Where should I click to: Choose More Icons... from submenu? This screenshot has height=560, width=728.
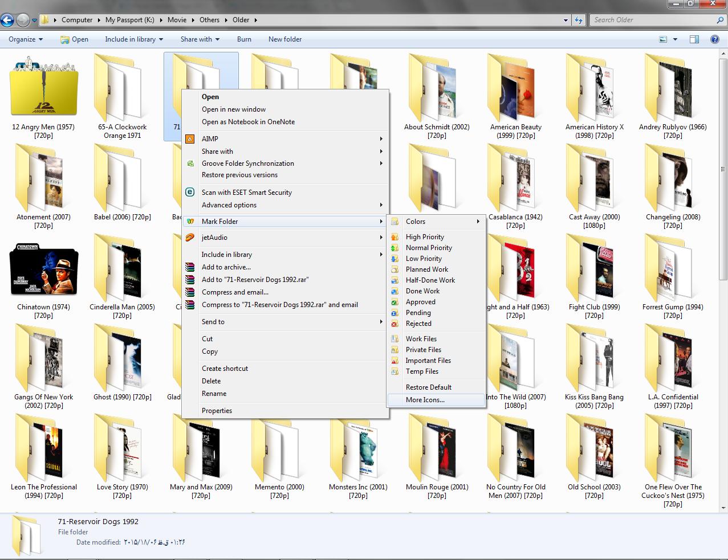tap(425, 400)
